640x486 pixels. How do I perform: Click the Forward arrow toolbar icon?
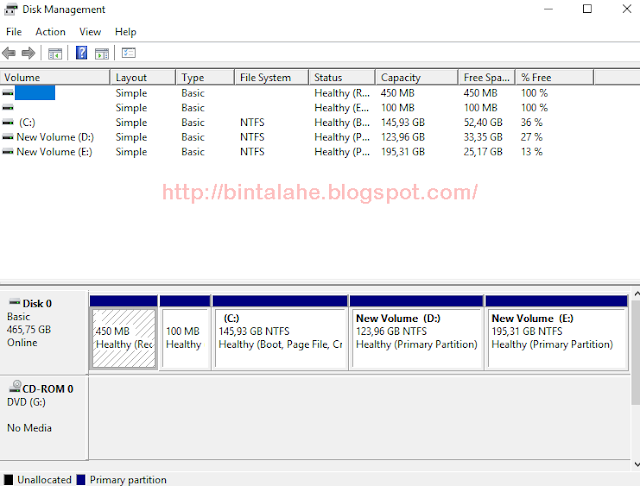click(x=28, y=53)
